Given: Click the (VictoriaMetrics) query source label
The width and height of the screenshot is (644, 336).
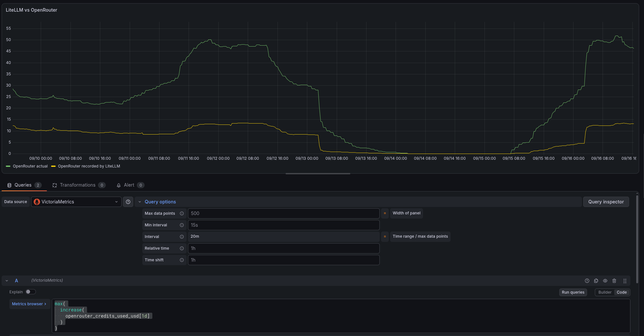Looking at the screenshot, I should (47, 280).
